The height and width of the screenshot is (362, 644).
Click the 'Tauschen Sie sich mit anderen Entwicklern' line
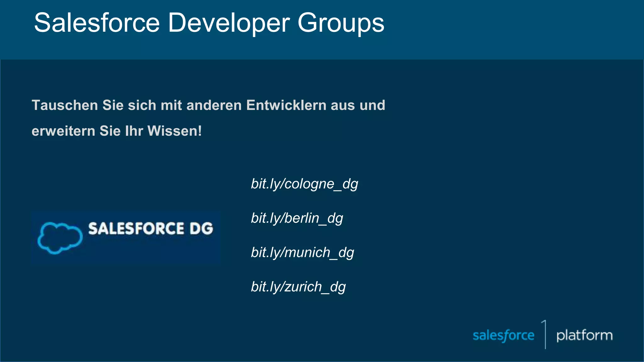208,105
